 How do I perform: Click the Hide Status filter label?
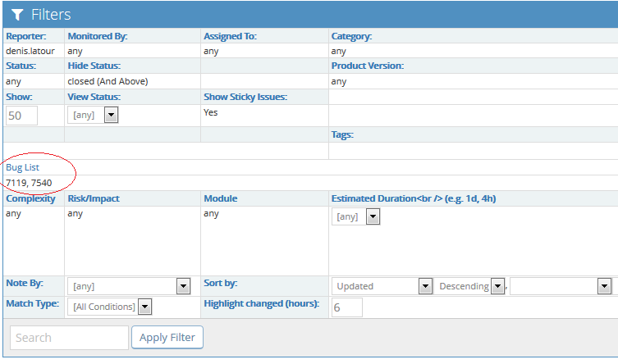click(x=94, y=66)
